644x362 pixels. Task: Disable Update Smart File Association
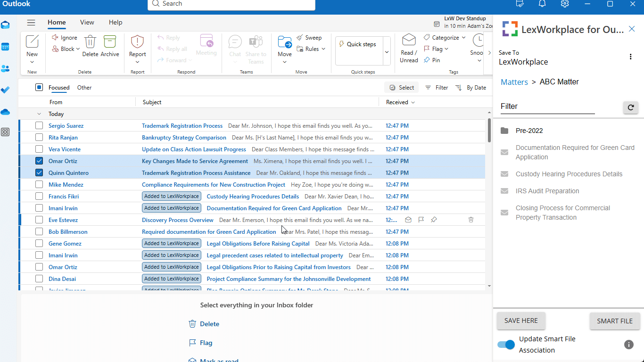tap(505, 345)
